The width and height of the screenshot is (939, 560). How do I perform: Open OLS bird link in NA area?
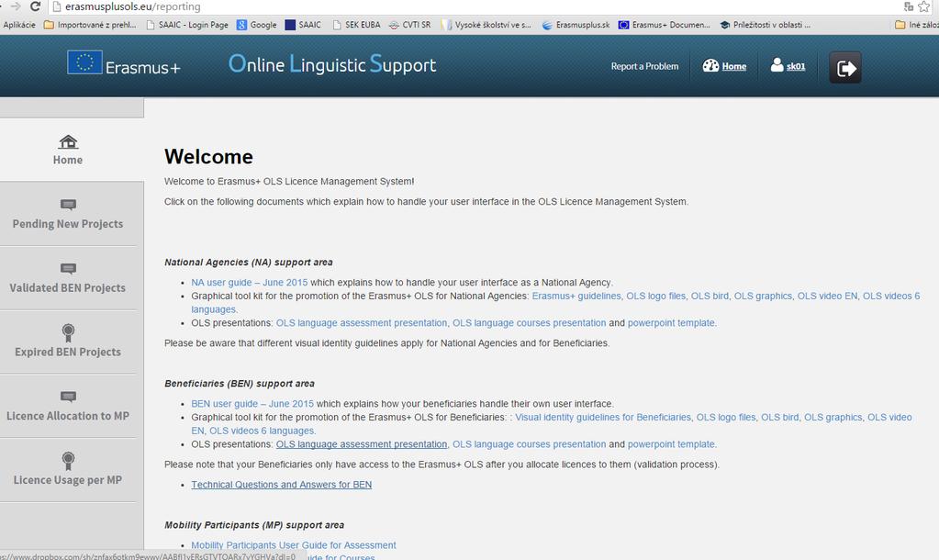pyautogui.click(x=710, y=296)
